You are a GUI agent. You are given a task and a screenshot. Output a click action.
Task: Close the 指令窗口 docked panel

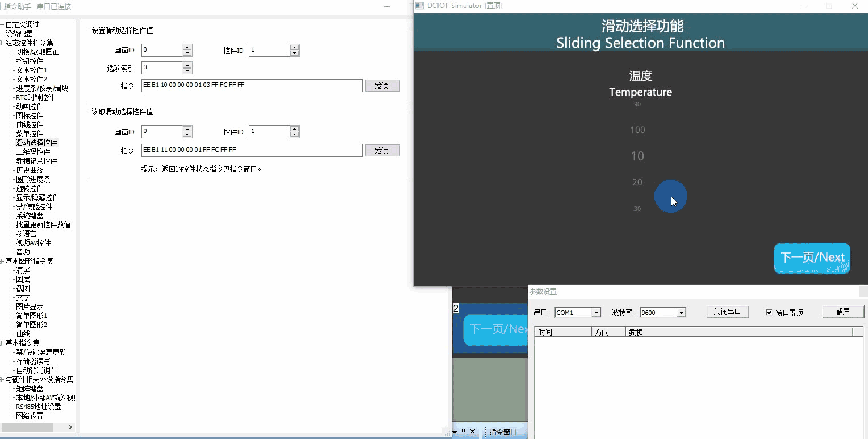point(472,432)
